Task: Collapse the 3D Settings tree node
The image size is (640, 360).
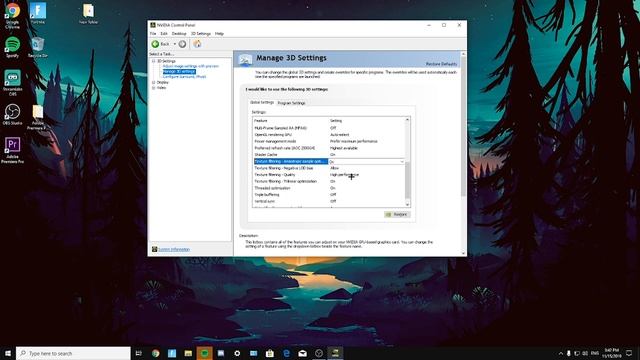Action: tap(154, 61)
